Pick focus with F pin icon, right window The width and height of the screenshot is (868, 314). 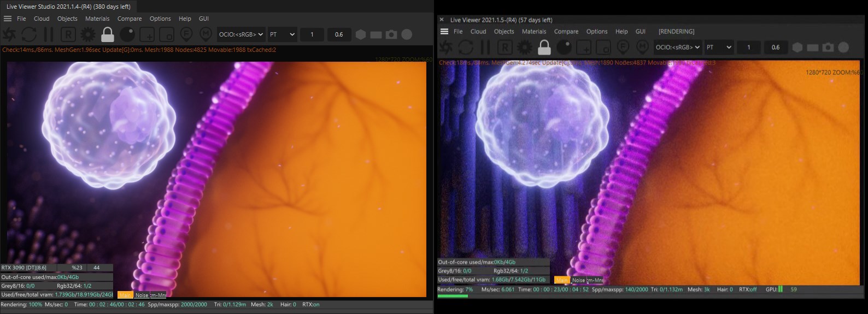(623, 48)
